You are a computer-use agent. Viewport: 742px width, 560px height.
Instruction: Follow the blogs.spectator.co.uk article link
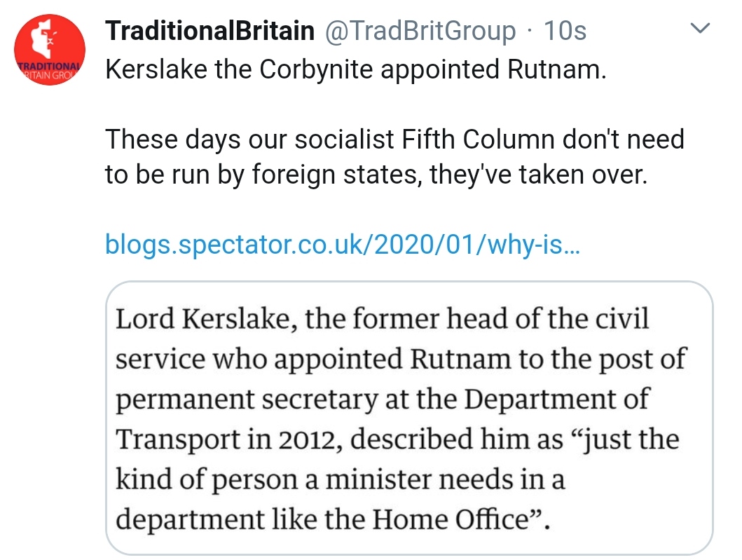[342, 245]
